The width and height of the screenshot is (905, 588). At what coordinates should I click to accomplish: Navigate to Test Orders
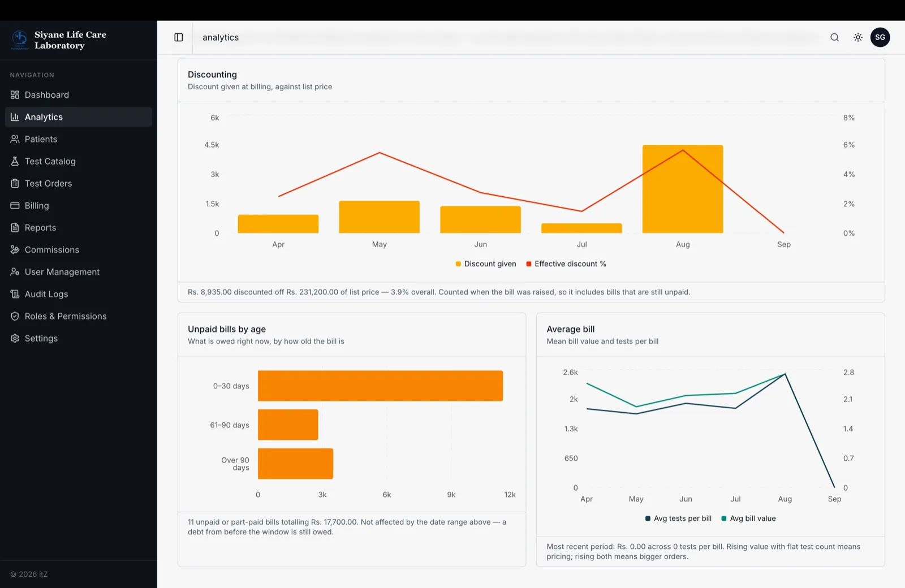coord(79,183)
